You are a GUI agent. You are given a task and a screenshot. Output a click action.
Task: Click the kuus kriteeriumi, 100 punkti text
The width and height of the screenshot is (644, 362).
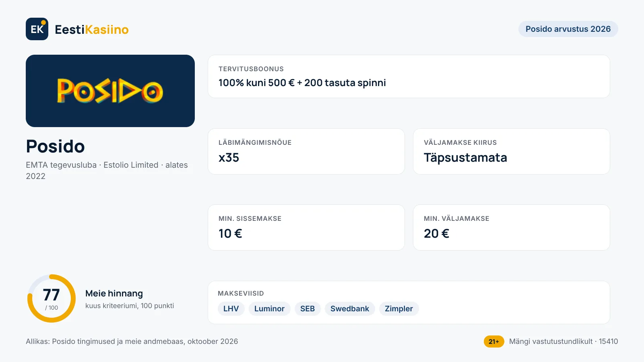click(x=130, y=306)
